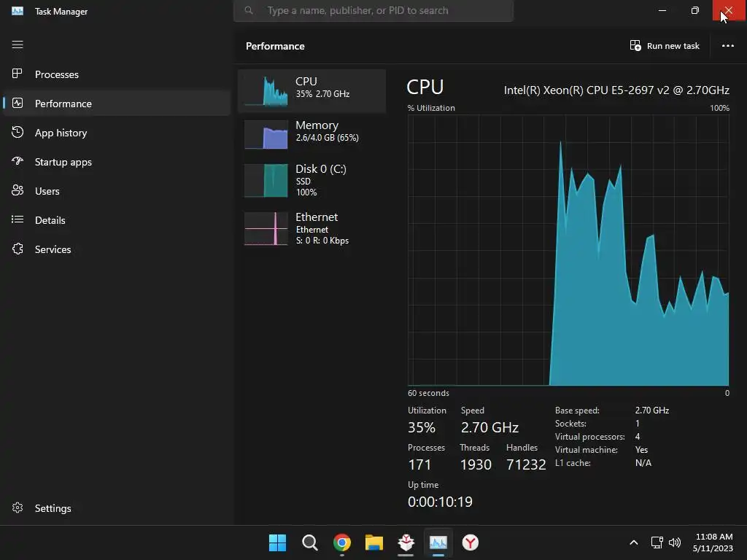747x560 pixels.
Task: Focus the name, publisher, PID search box
Action: (x=373, y=10)
